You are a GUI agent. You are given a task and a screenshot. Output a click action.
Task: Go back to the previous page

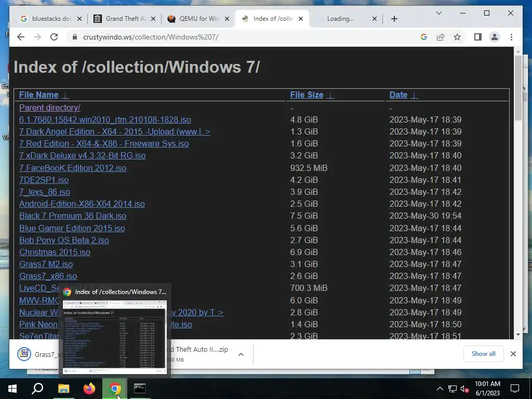pyautogui.click(x=21, y=37)
